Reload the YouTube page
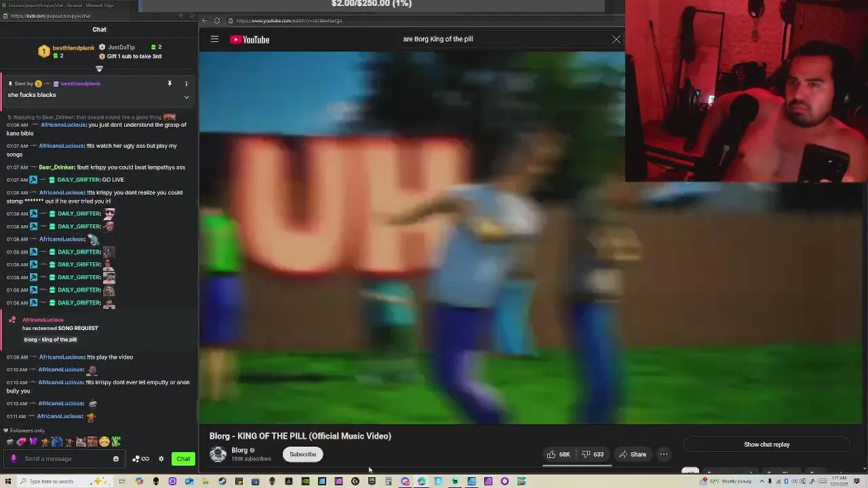 pyautogui.click(x=217, y=20)
